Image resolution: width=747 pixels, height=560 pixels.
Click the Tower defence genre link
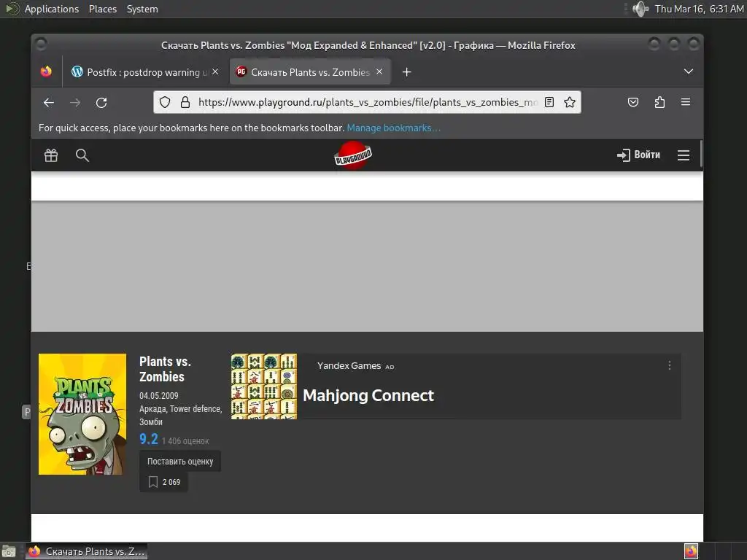coord(196,409)
